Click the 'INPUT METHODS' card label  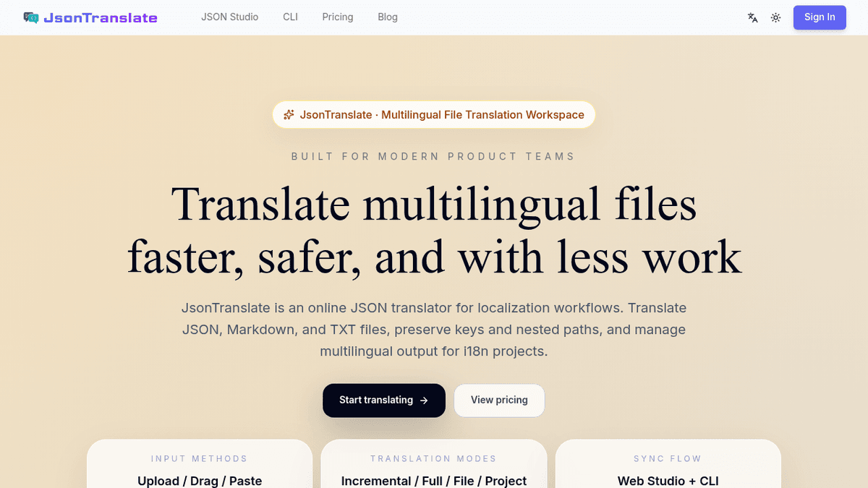[x=200, y=458]
